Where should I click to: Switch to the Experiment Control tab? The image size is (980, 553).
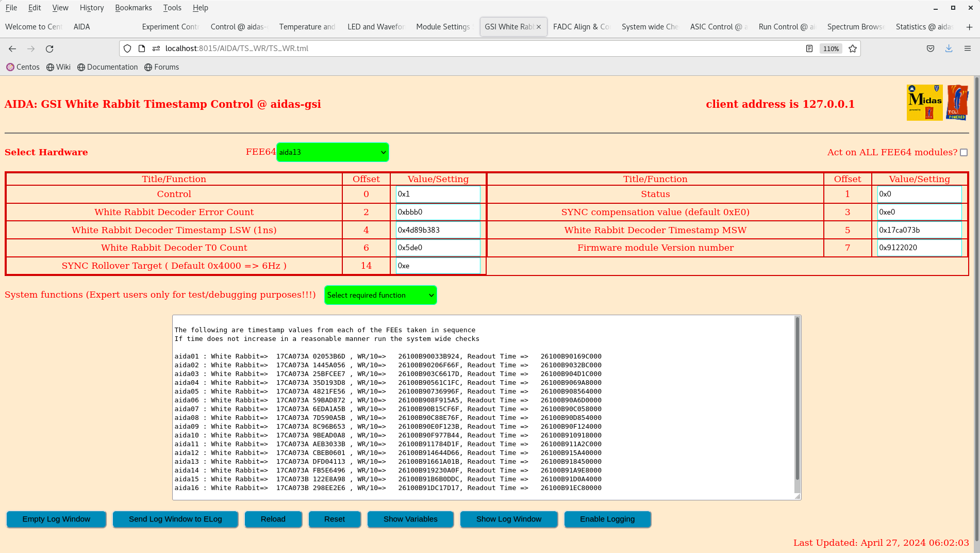tap(170, 27)
